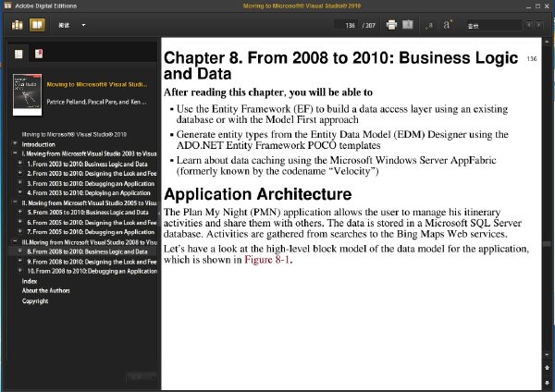Open the Index entry in contents
The image size is (555, 392).
pos(30,281)
